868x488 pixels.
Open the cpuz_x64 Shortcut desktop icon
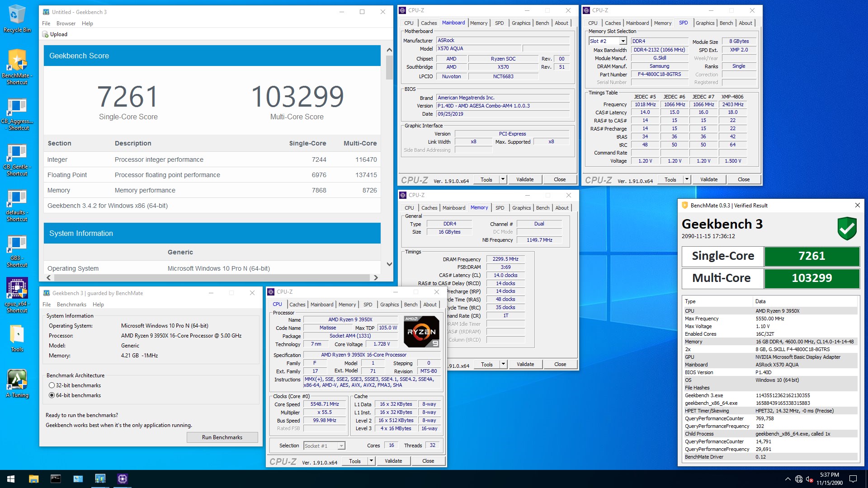(x=17, y=295)
